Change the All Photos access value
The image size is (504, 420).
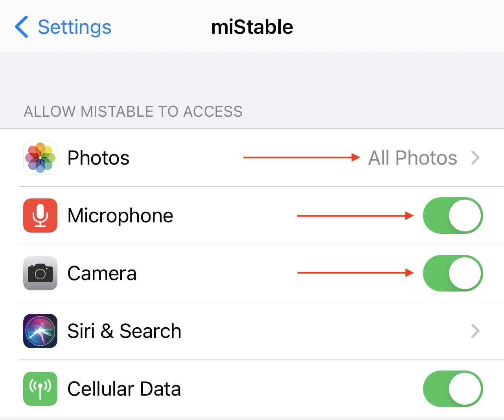(412, 158)
